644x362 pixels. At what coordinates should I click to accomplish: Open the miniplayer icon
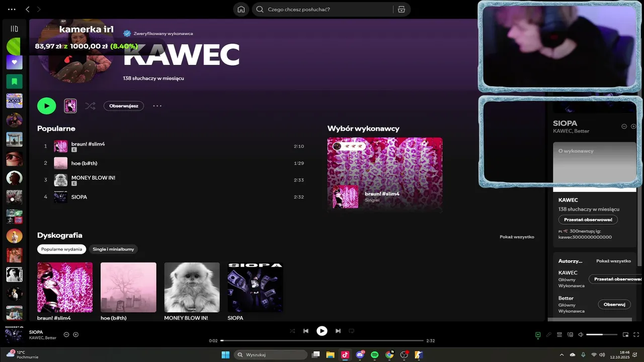tap(625, 334)
